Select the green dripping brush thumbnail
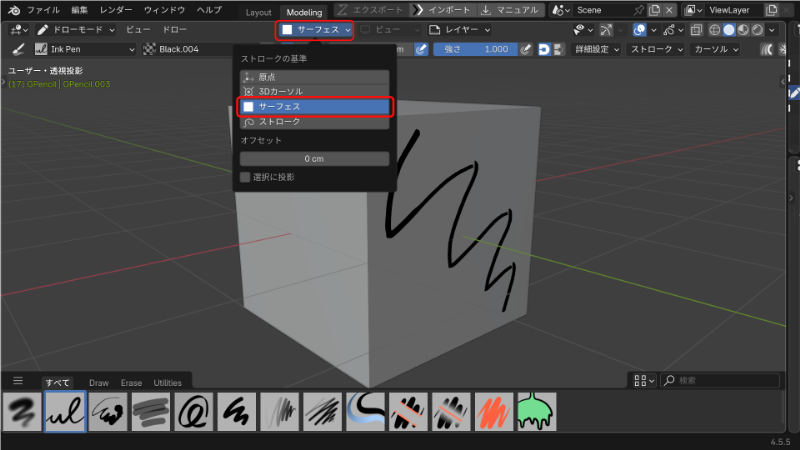The width and height of the screenshot is (800, 450). pyautogui.click(x=536, y=412)
